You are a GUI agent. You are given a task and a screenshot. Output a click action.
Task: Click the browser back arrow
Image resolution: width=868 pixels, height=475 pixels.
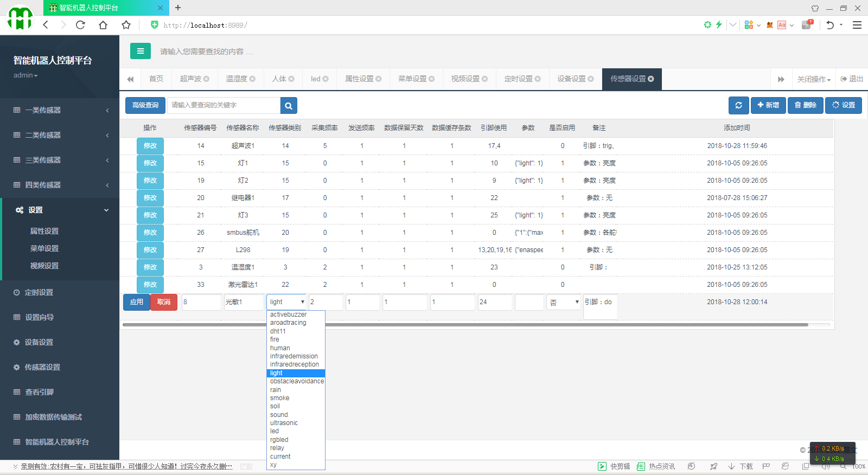[46, 25]
